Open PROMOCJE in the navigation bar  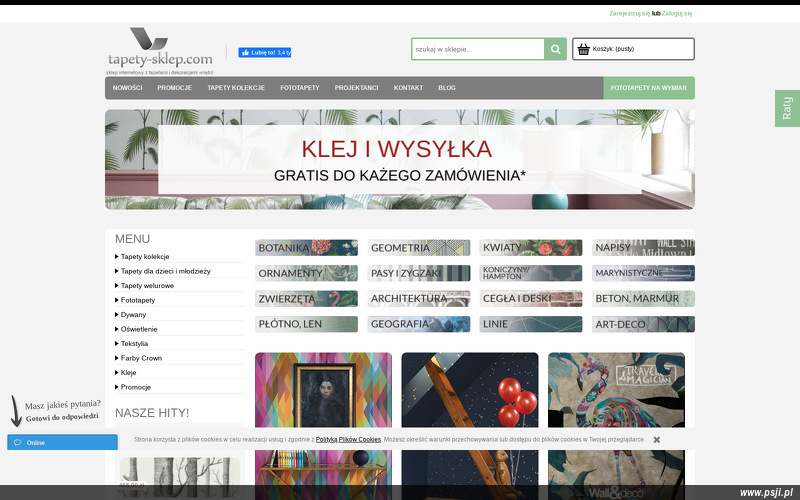[x=174, y=88]
